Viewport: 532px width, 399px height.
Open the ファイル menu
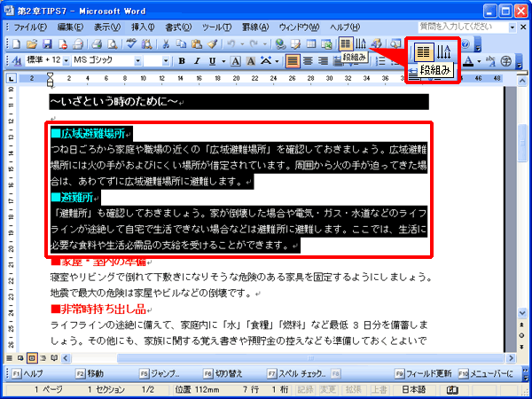coord(30,27)
